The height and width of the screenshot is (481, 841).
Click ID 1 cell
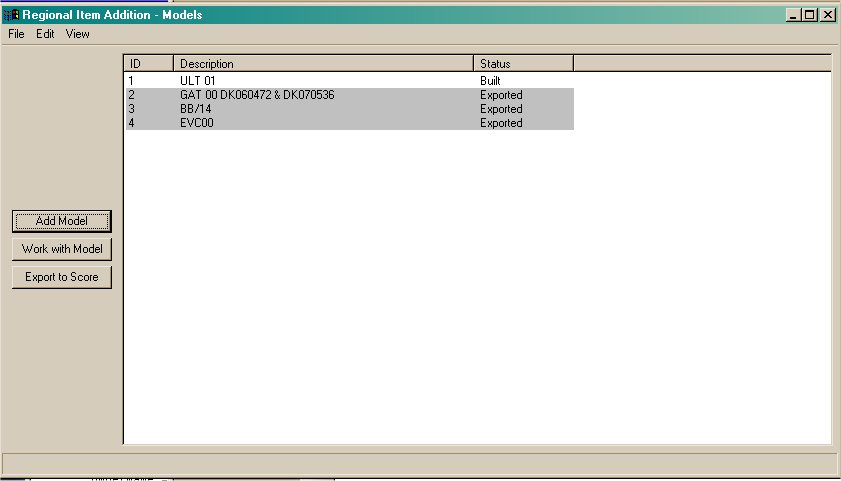click(131, 81)
